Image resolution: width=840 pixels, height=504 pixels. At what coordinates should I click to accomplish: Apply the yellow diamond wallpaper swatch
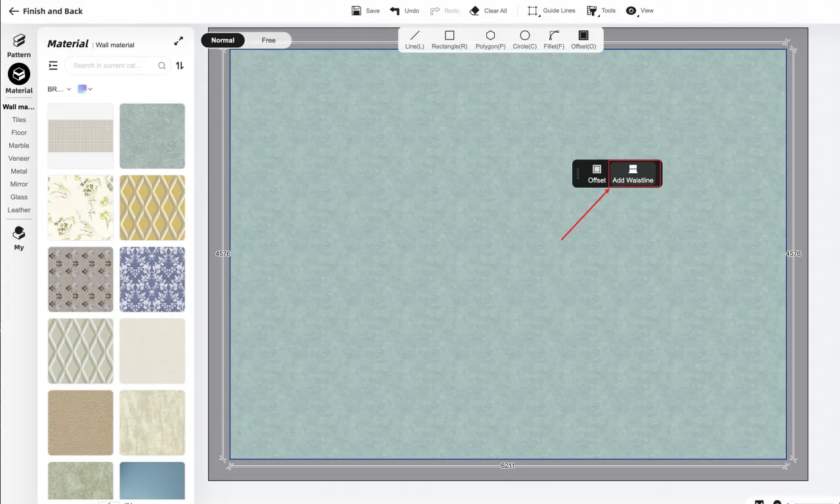pos(152,207)
